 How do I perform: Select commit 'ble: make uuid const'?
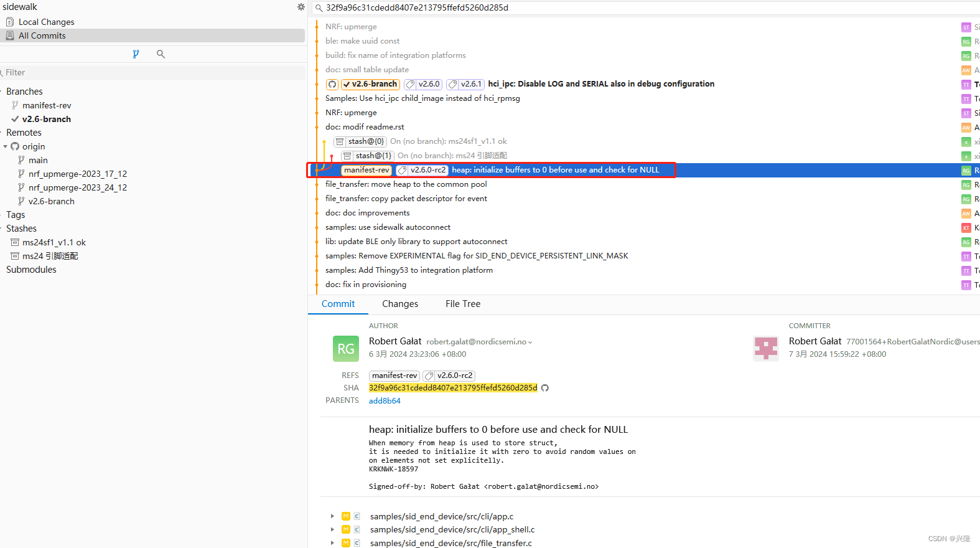tap(362, 41)
